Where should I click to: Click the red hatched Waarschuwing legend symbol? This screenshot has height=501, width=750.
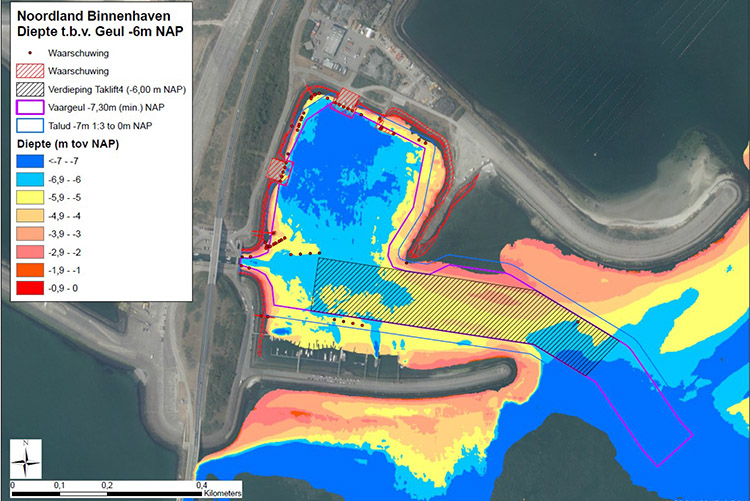[30, 71]
